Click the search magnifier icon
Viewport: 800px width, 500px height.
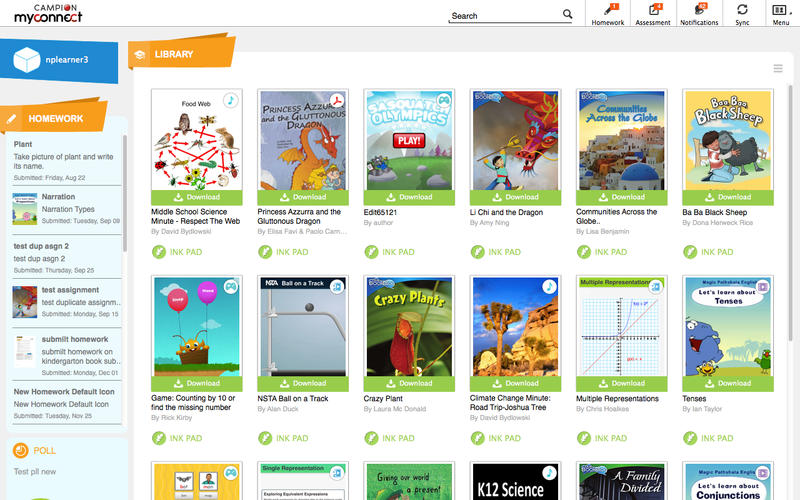pos(567,14)
